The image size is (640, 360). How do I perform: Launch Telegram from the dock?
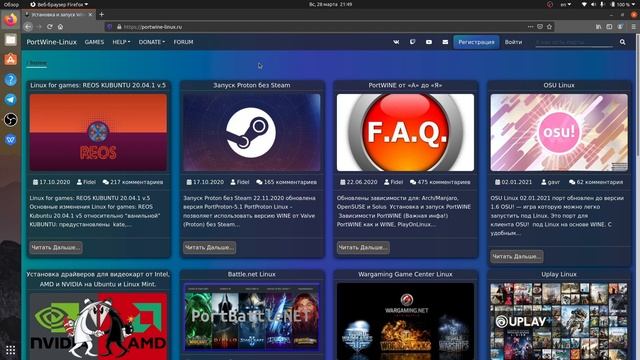click(x=11, y=100)
